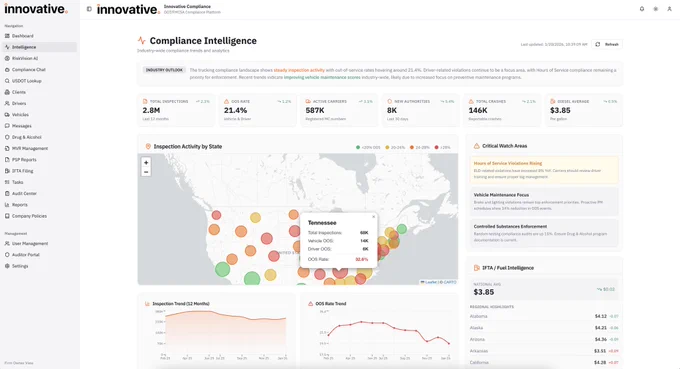Click the Arizona fuel price row

(544, 340)
